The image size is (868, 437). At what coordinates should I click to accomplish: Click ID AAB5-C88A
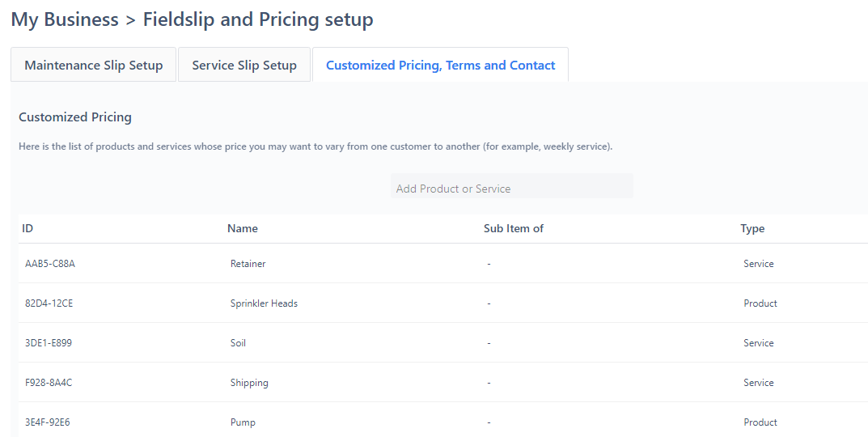tap(50, 264)
